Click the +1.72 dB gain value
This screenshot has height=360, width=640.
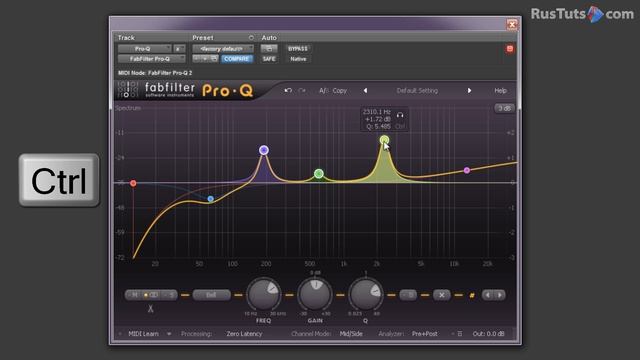tap(378, 119)
